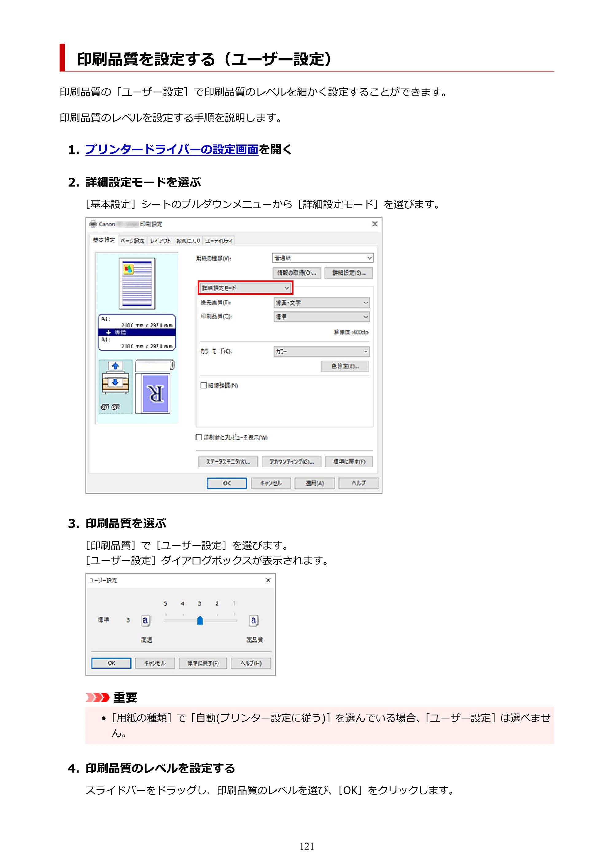This screenshot has width=614, height=868.
Task: Open the カラーモード dropdown
Action: point(321,352)
